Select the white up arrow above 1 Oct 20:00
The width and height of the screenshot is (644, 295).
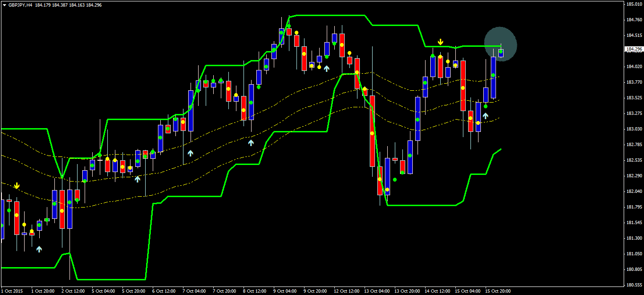tap(39, 249)
